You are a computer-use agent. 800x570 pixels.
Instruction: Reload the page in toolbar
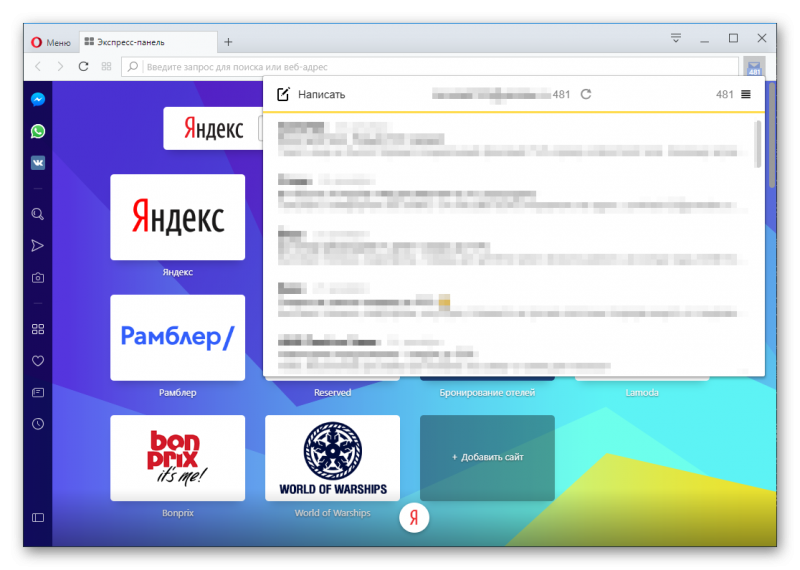(x=83, y=66)
